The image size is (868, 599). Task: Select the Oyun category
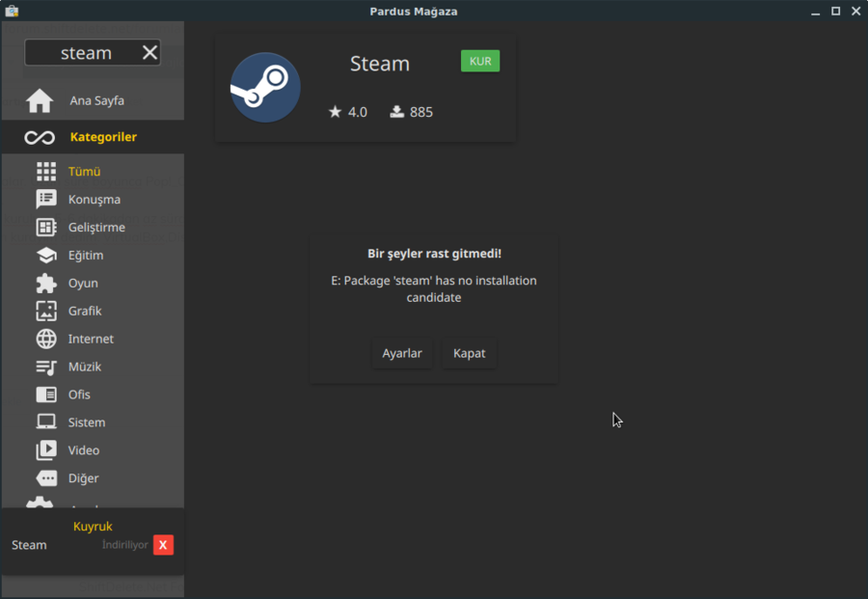coord(83,283)
